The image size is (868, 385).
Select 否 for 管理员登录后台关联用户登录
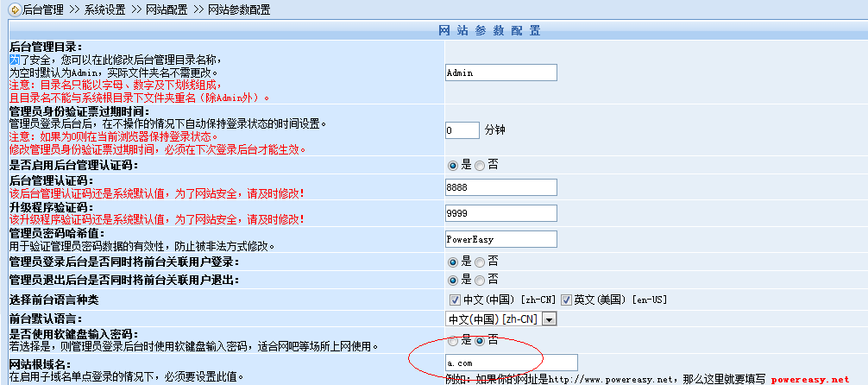click(x=480, y=262)
